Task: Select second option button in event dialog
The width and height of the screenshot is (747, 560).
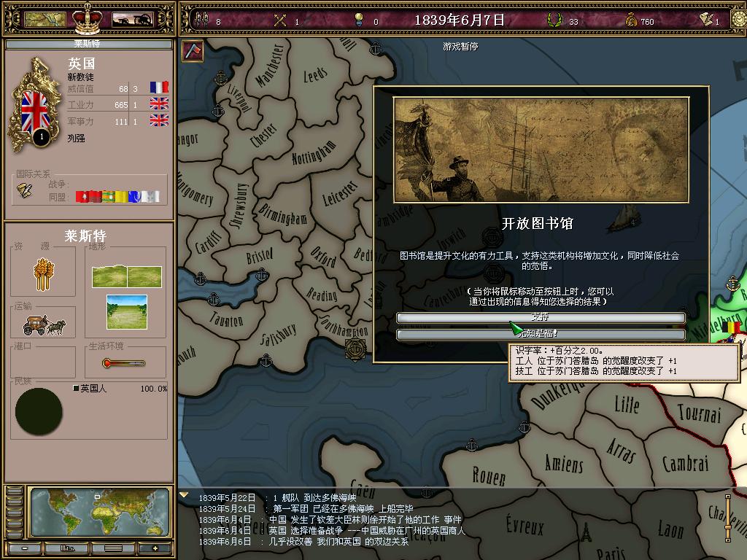Action: tap(541, 334)
